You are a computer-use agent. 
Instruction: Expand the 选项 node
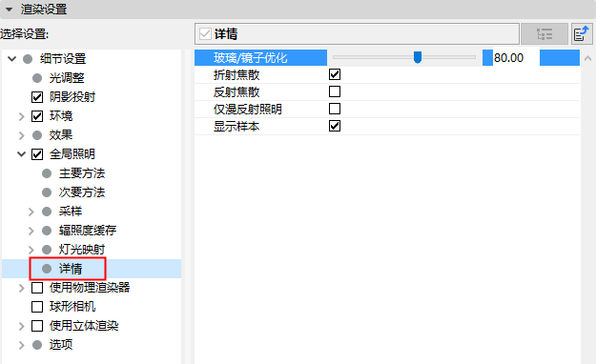click(22, 345)
